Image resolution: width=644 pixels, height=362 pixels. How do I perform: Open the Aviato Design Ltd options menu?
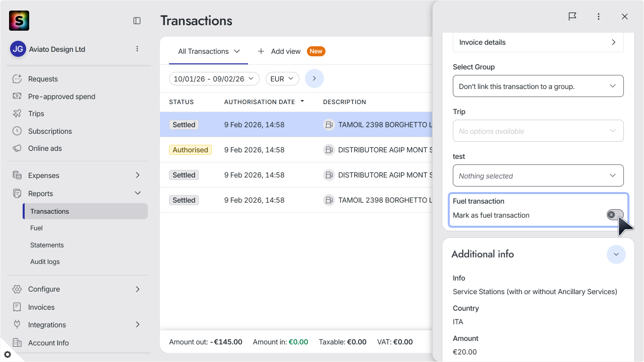[137, 49]
